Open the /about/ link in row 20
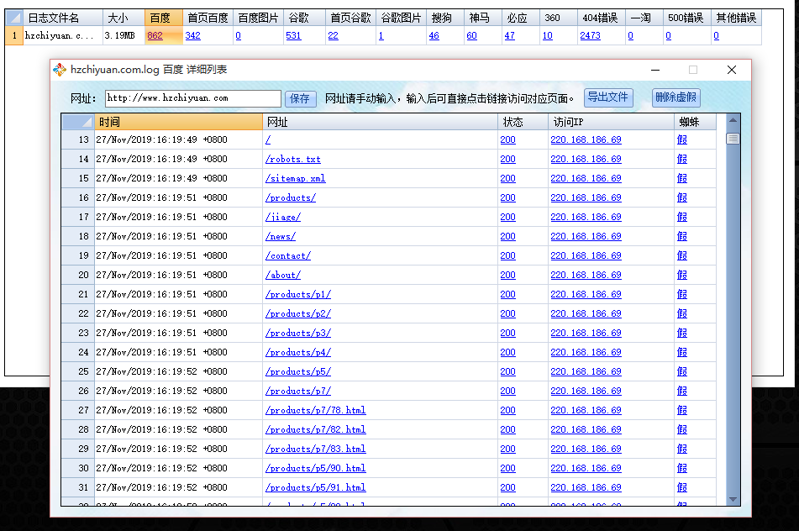799x531 pixels. pos(283,275)
